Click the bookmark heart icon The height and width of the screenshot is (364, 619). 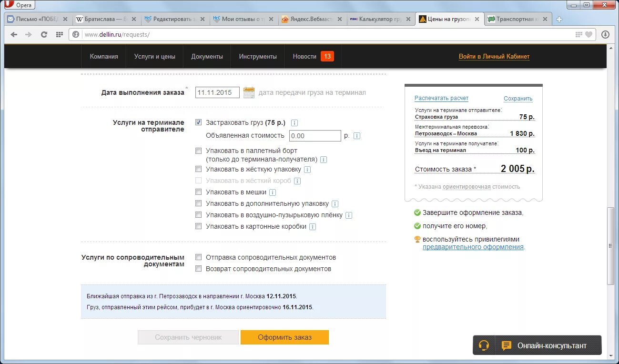(589, 34)
